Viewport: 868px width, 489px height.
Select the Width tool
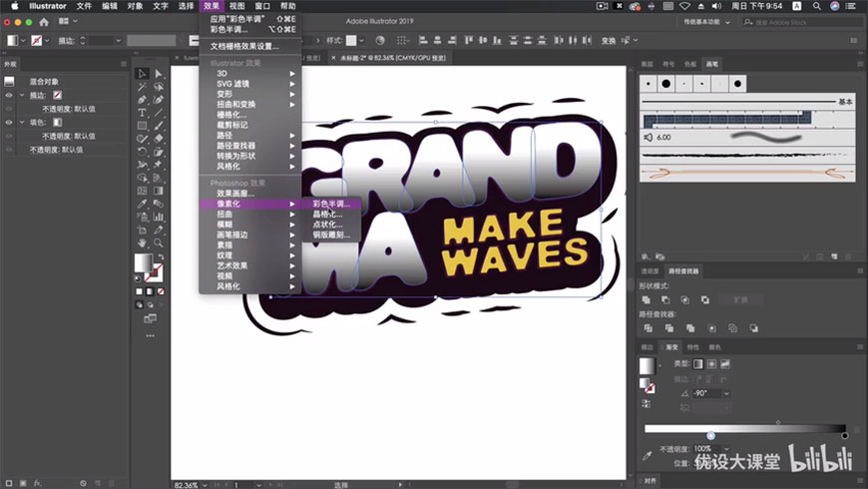coord(142,165)
